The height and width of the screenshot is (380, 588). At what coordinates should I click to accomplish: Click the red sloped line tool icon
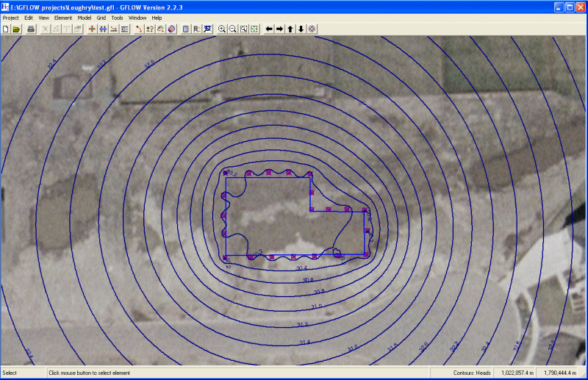pos(114,29)
